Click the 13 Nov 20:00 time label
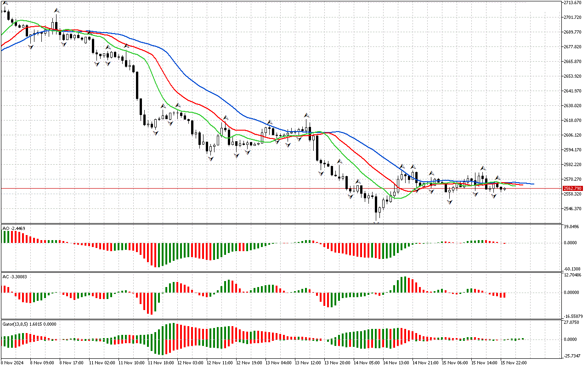 [x=336, y=363]
